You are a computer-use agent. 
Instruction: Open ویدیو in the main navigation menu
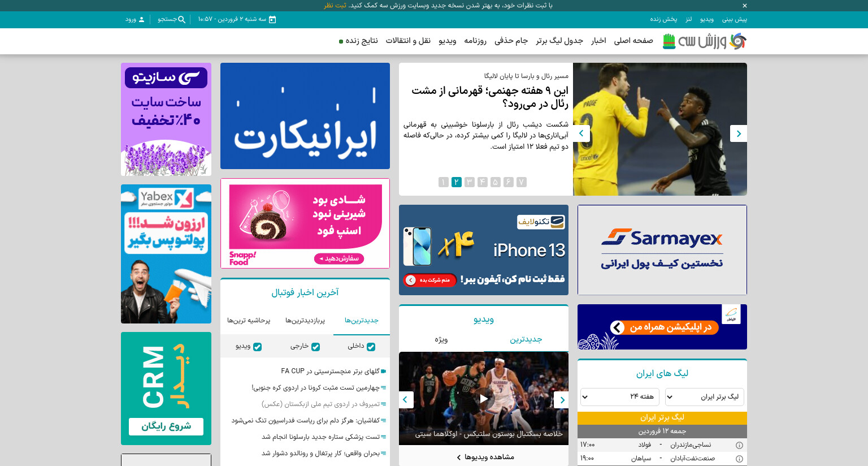tap(448, 41)
